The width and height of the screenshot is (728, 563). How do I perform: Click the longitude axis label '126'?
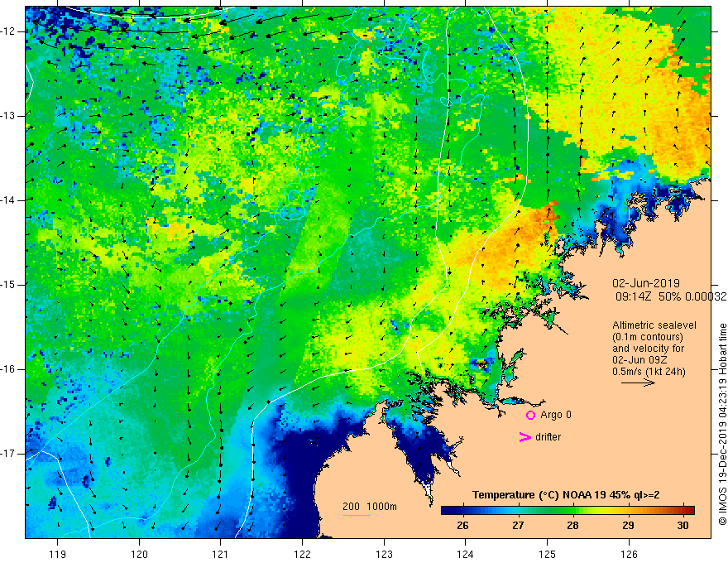click(629, 554)
